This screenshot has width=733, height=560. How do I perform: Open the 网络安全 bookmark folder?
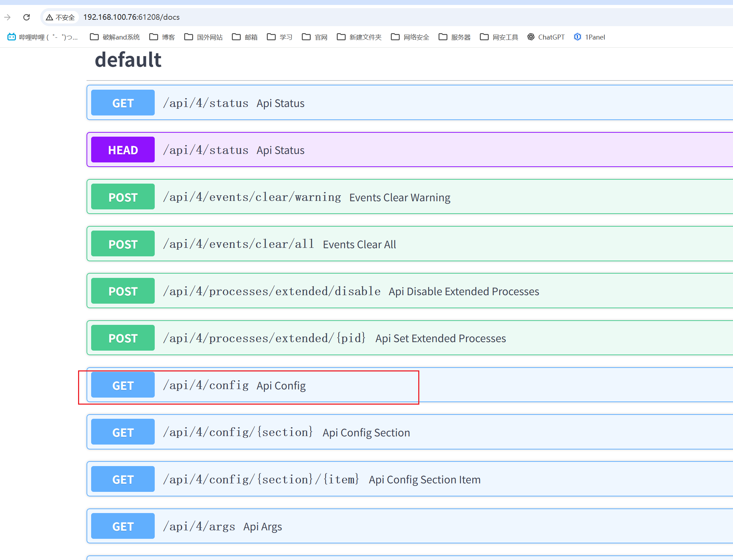coord(410,37)
